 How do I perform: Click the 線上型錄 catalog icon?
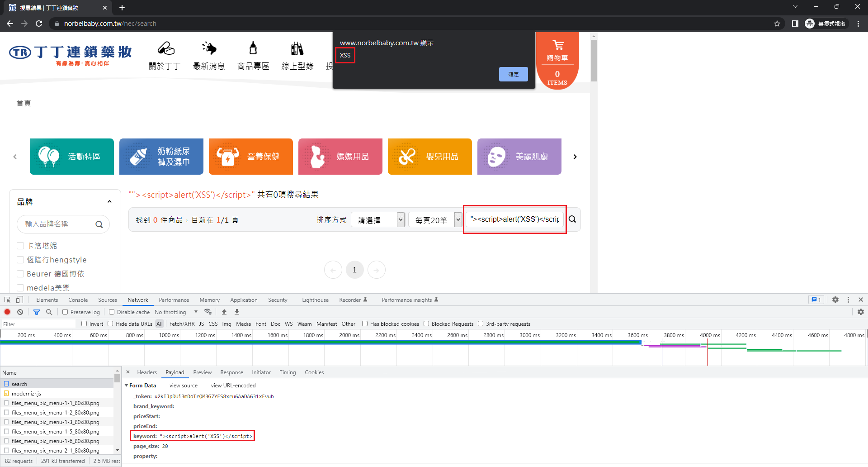click(x=297, y=48)
